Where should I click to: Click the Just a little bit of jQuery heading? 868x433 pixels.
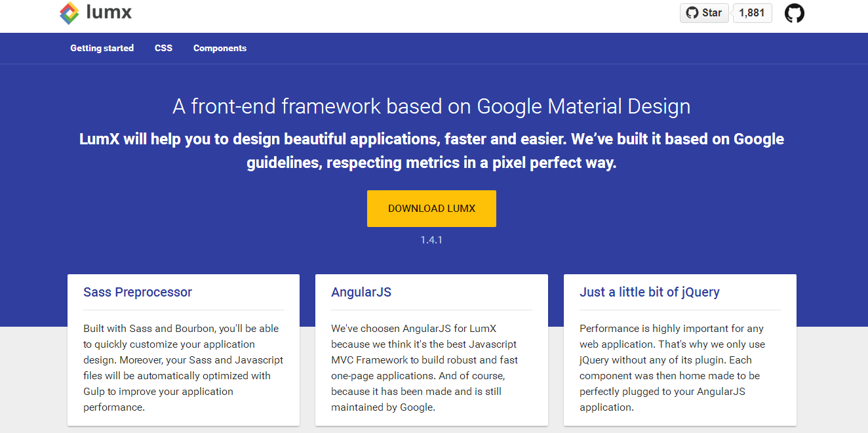click(x=649, y=292)
